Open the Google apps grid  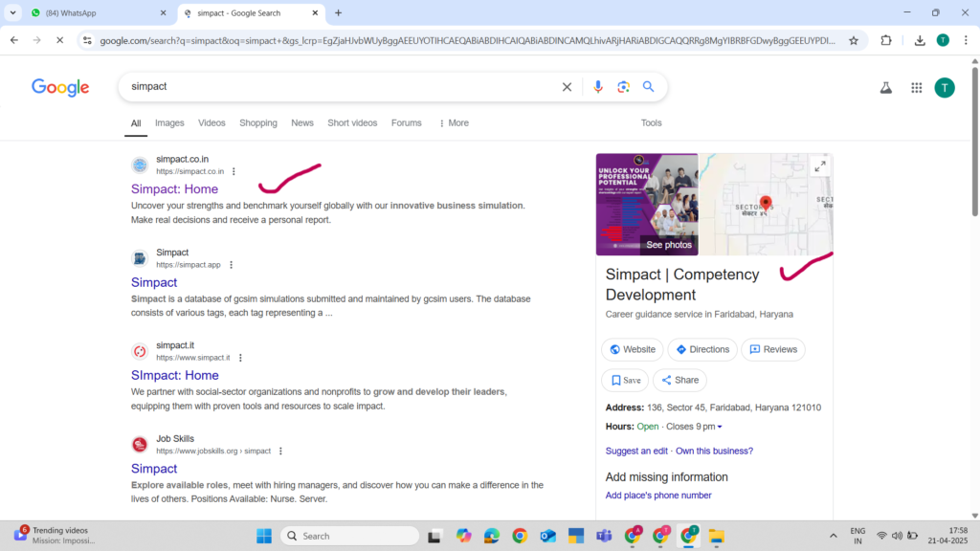pyautogui.click(x=916, y=87)
